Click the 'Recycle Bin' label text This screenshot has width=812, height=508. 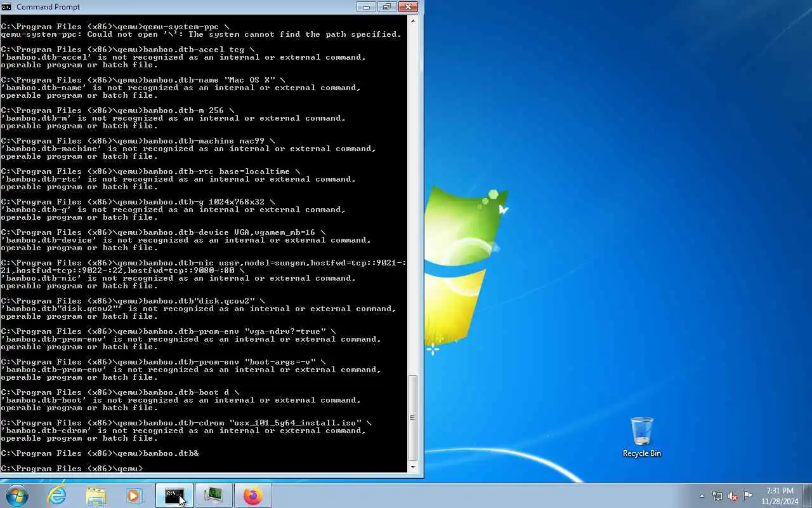(642, 453)
